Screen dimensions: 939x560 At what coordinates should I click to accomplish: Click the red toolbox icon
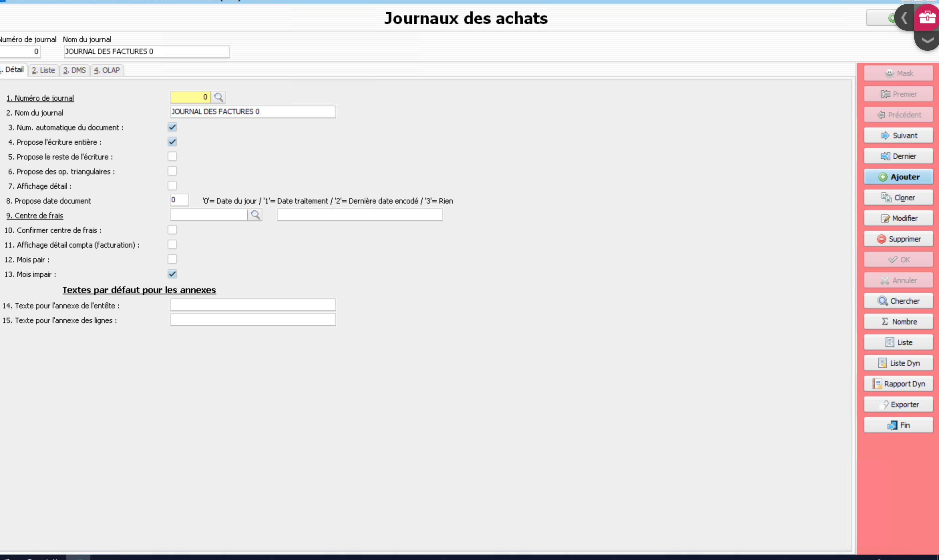click(x=927, y=17)
